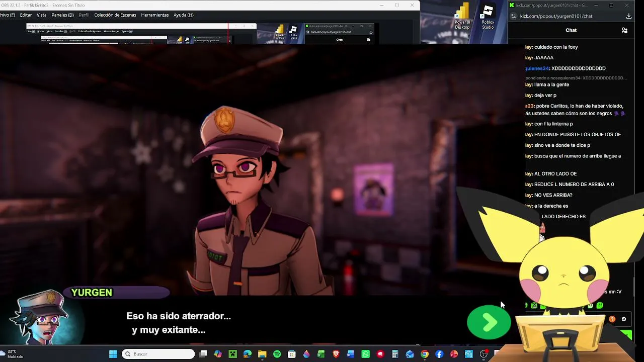Open site information icon beside Kick URL

point(513,16)
